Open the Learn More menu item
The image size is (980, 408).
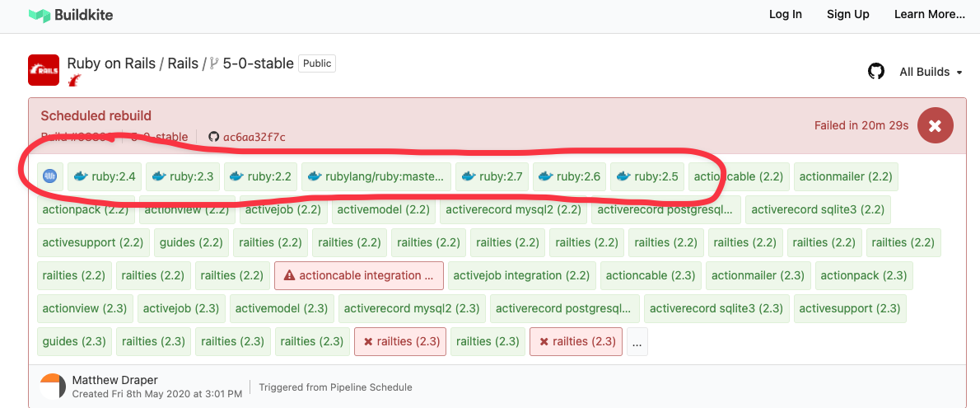929,14
